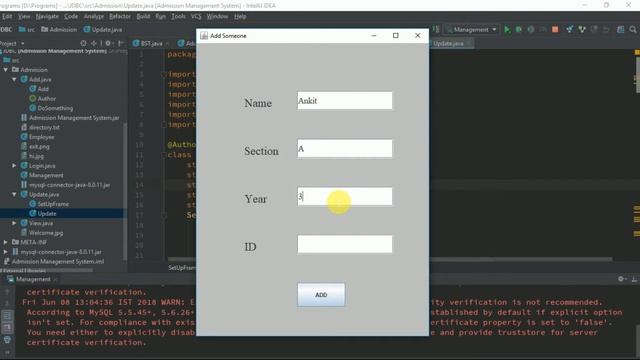
Task: Open the Navigate menu
Action: 47,16
